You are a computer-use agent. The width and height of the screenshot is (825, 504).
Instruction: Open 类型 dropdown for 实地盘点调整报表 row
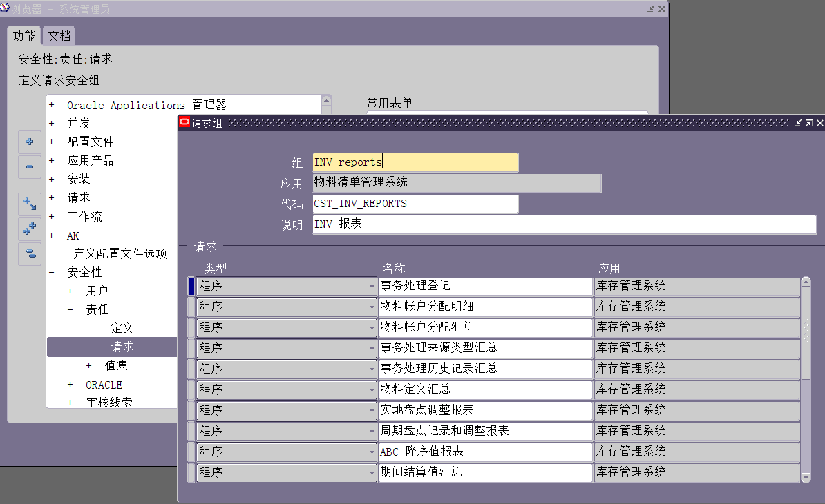372,411
